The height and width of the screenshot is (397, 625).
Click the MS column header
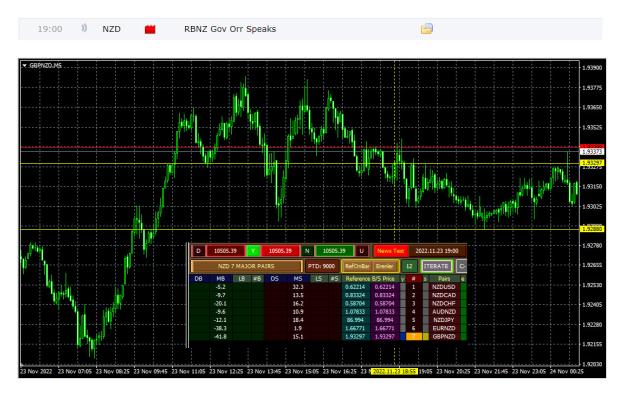298,279
